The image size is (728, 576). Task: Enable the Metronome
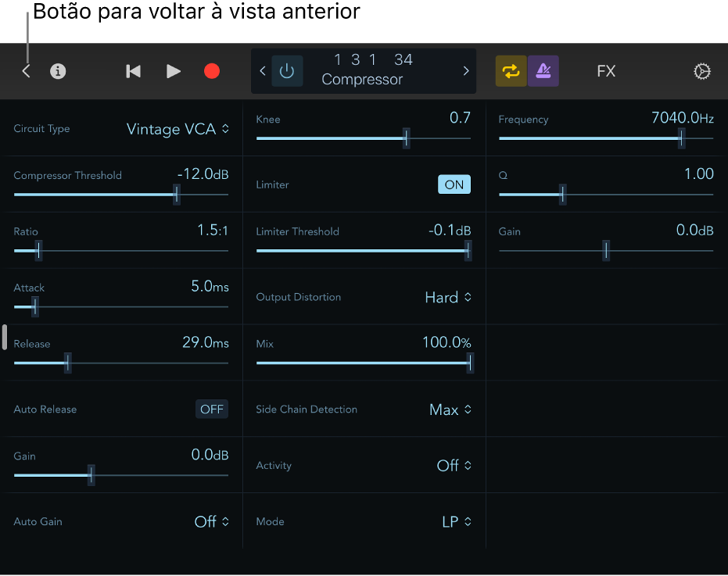coord(542,70)
